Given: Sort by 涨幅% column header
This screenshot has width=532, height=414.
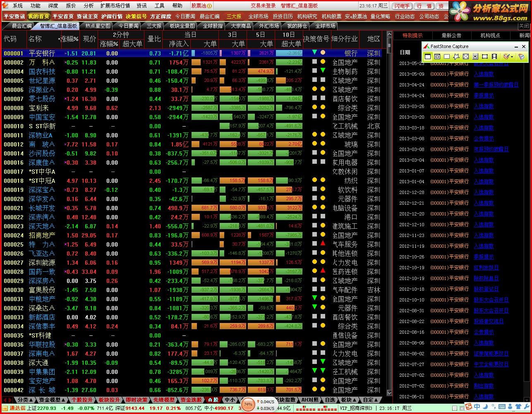Looking at the screenshot, I should 69,39.
